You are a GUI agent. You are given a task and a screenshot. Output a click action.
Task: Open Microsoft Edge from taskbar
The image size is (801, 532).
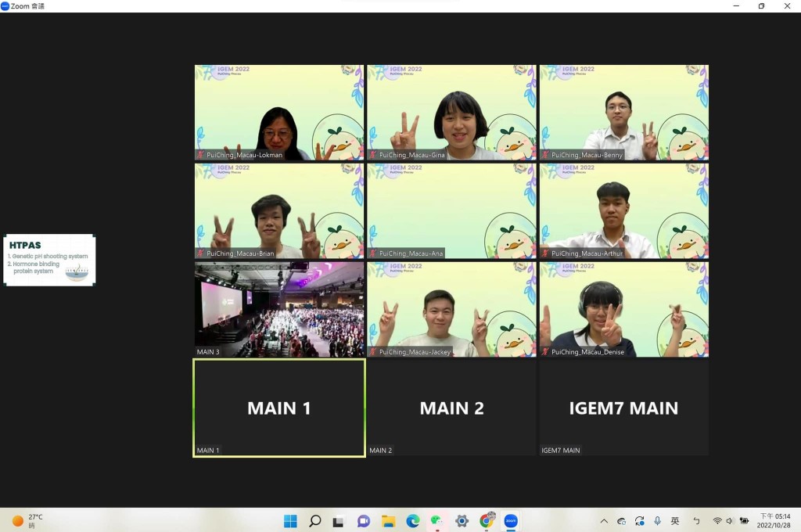(412, 521)
